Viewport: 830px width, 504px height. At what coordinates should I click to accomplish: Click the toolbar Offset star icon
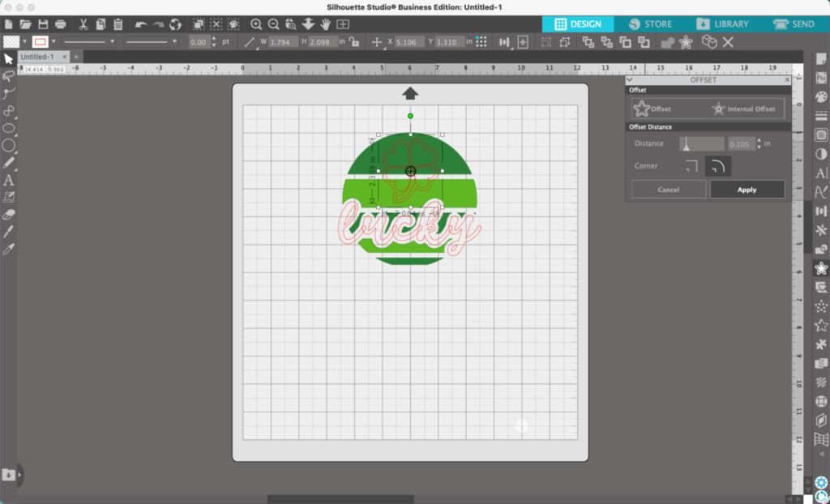[686, 42]
